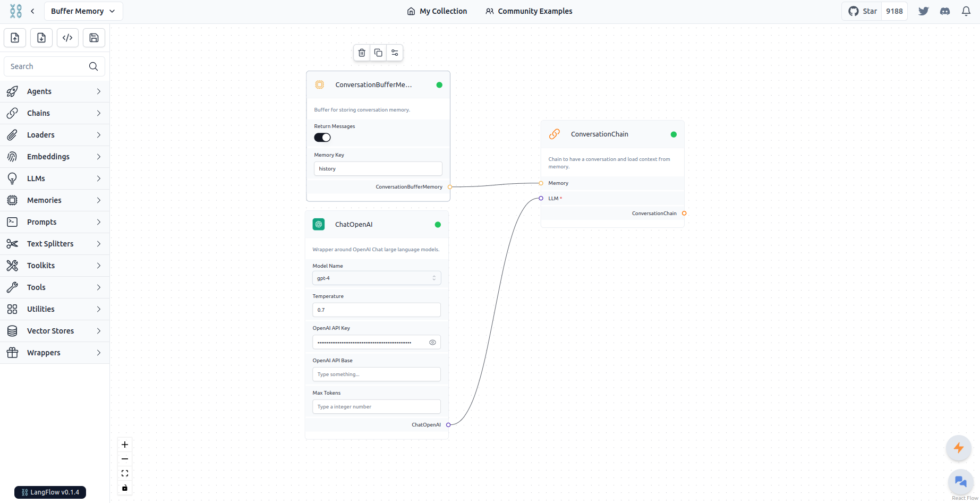This screenshot has height=503, width=980.
Task: Click the ChatOpenAI output handle
Action: pyautogui.click(x=448, y=425)
